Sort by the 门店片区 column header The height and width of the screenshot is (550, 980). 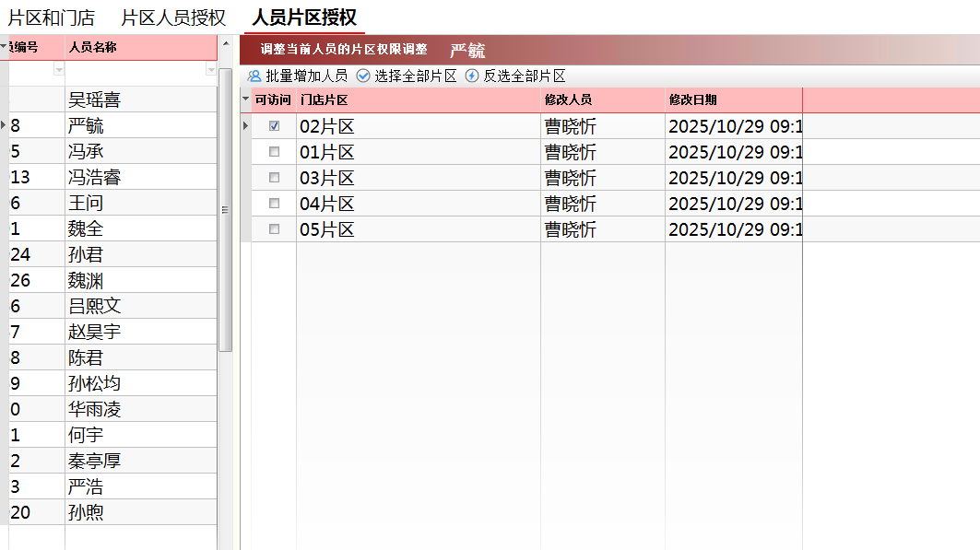click(419, 99)
